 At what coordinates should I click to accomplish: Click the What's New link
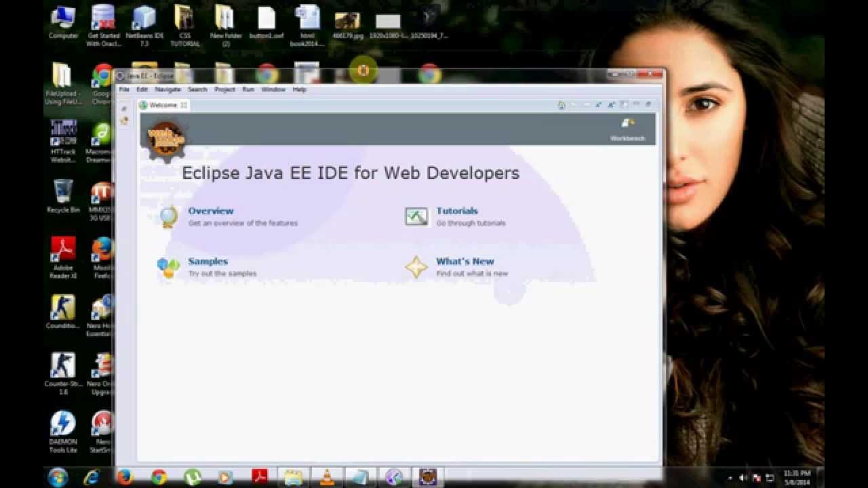tap(465, 261)
